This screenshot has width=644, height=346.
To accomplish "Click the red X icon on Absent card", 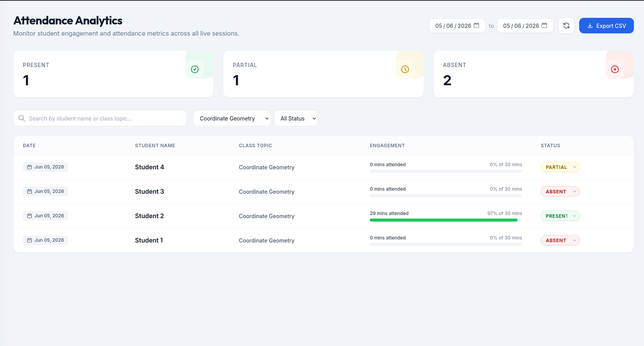I will click(615, 69).
